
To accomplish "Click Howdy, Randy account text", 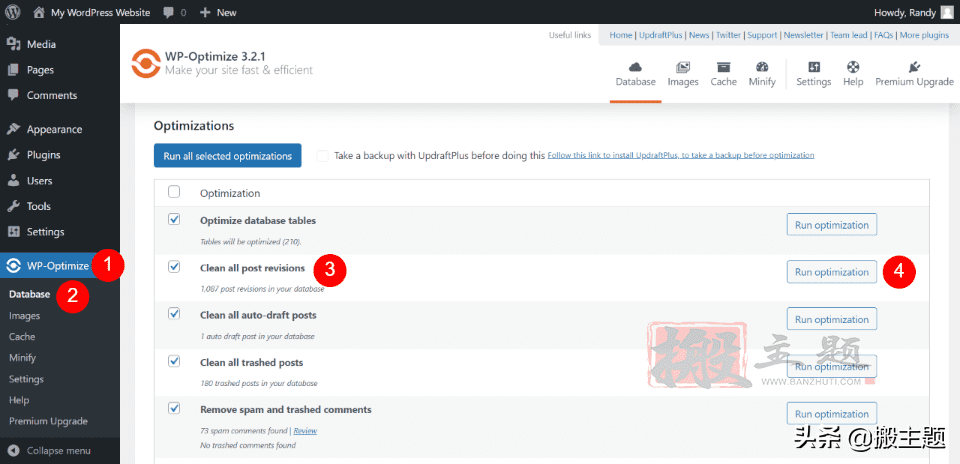I will pyautogui.click(x=906, y=12).
